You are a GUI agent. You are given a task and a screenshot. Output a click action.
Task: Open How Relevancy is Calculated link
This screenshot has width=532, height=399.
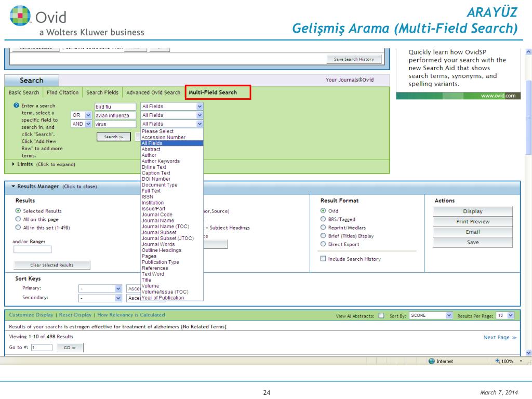pyautogui.click(x=131, y=315)
